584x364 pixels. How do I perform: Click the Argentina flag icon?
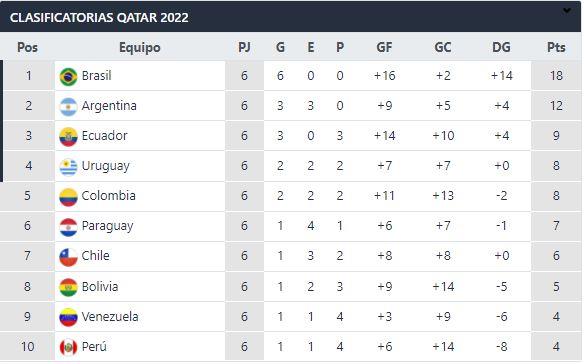[69, 107]
